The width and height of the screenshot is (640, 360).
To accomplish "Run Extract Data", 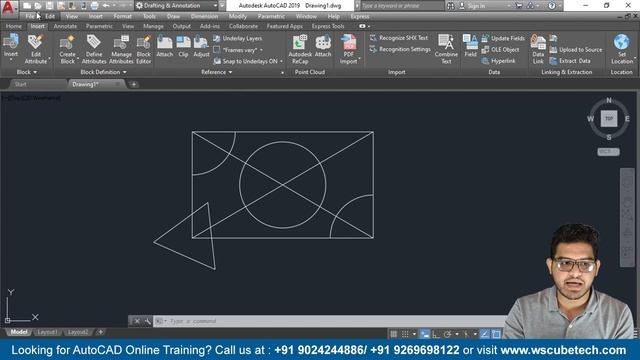I will [570, 61].
